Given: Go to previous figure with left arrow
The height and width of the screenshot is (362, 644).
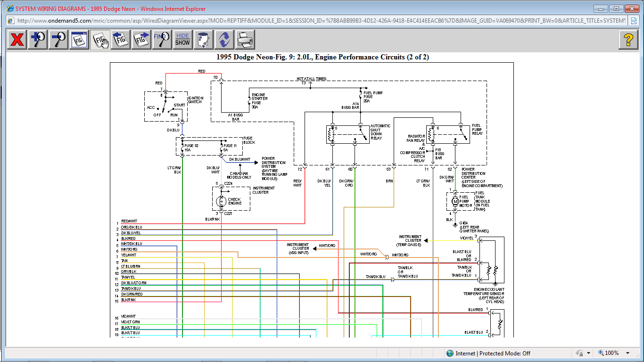Looking at the screenshot, I should (121, 40).
